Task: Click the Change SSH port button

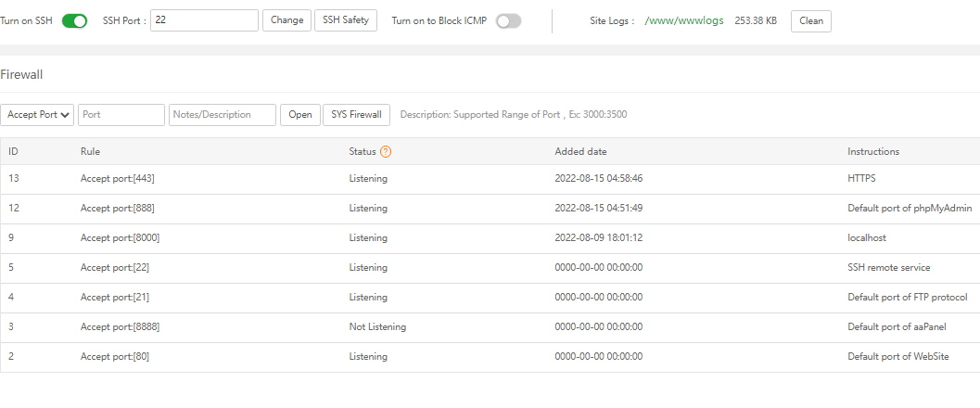Action: pyautogui.click(x=286, y=20)
